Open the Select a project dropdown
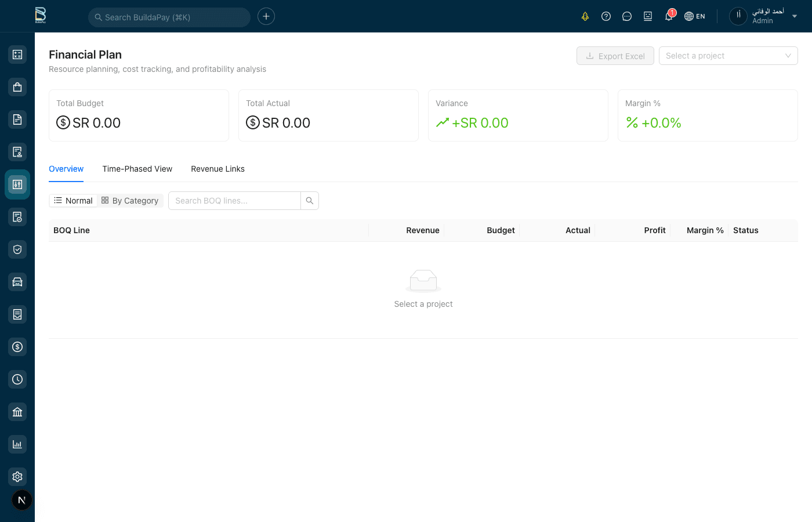This screenshot has height=522, width=812. pos(728,55)
